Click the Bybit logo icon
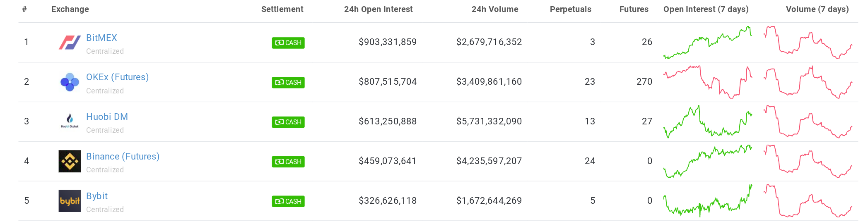 [x=70, y=201]
